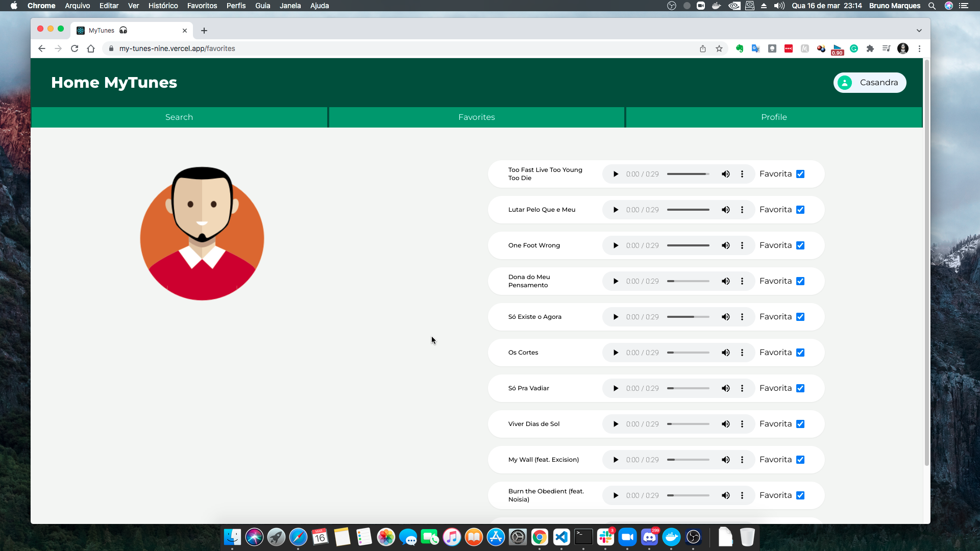Adjust the volume slider for Burn the Obedient
The width and height of the screenshot is (980, 551).
688,495
